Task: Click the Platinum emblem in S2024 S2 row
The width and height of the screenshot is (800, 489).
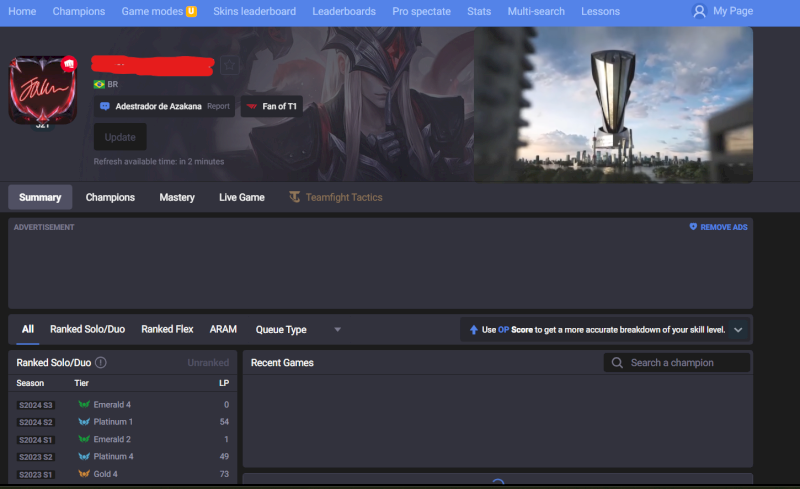Action: [x=84, y=422]
